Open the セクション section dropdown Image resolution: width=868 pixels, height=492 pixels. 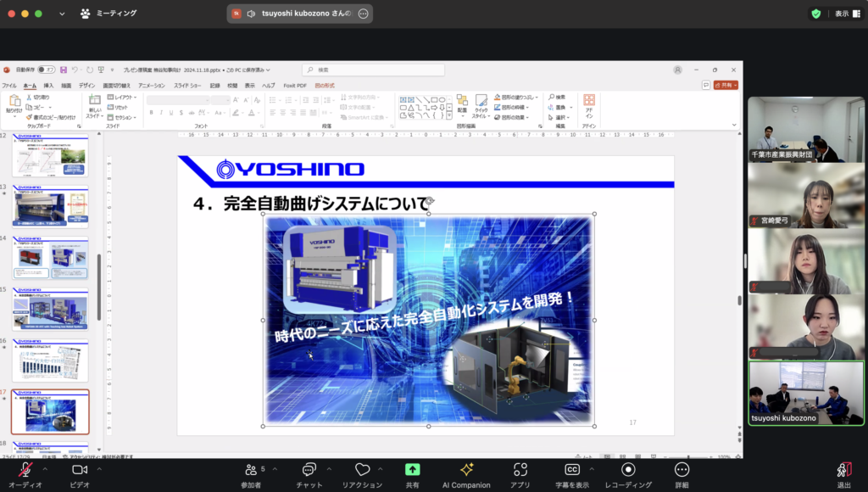[122, 117]
